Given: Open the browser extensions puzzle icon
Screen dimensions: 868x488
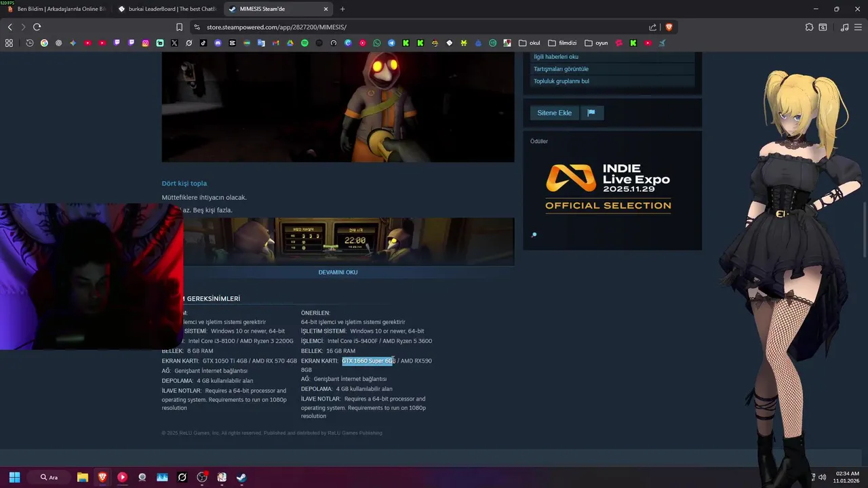Looking at the screenshot, I should (809, 27).
